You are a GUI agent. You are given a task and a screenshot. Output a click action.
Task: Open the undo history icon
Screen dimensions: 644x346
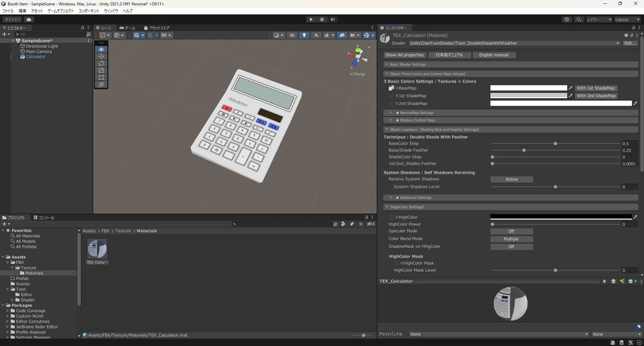click(567, 20)
